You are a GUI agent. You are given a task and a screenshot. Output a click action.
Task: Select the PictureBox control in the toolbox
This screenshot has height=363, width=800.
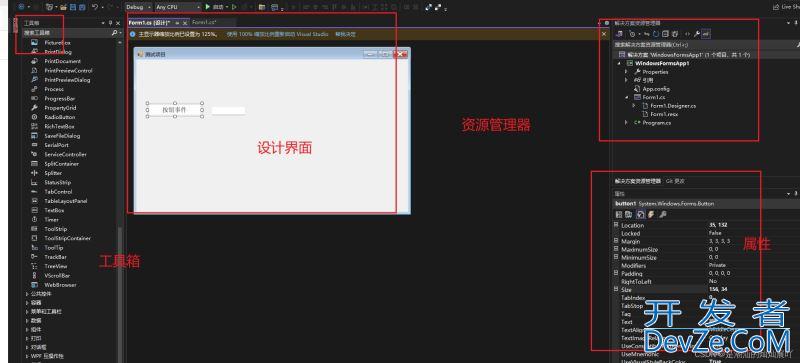tap(56, 43)
